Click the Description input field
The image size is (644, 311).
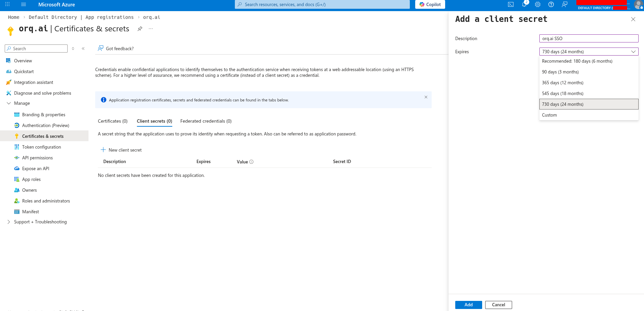point(588,38)
